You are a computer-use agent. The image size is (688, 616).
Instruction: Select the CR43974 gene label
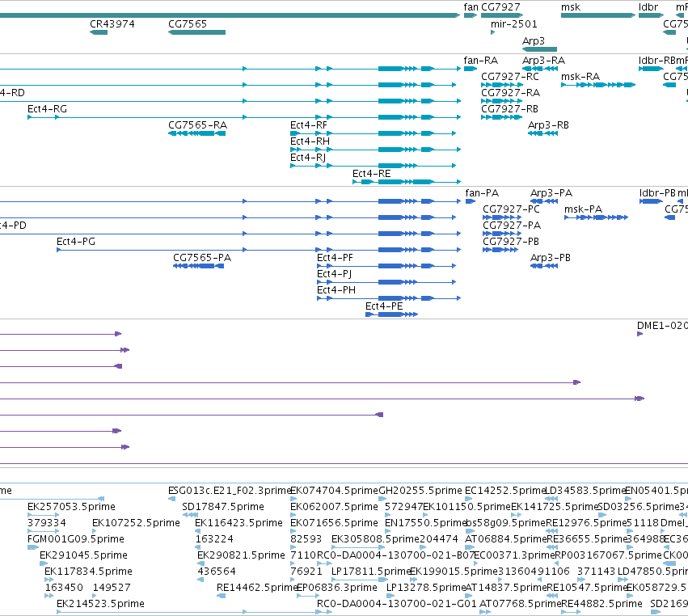click(112, 24)
